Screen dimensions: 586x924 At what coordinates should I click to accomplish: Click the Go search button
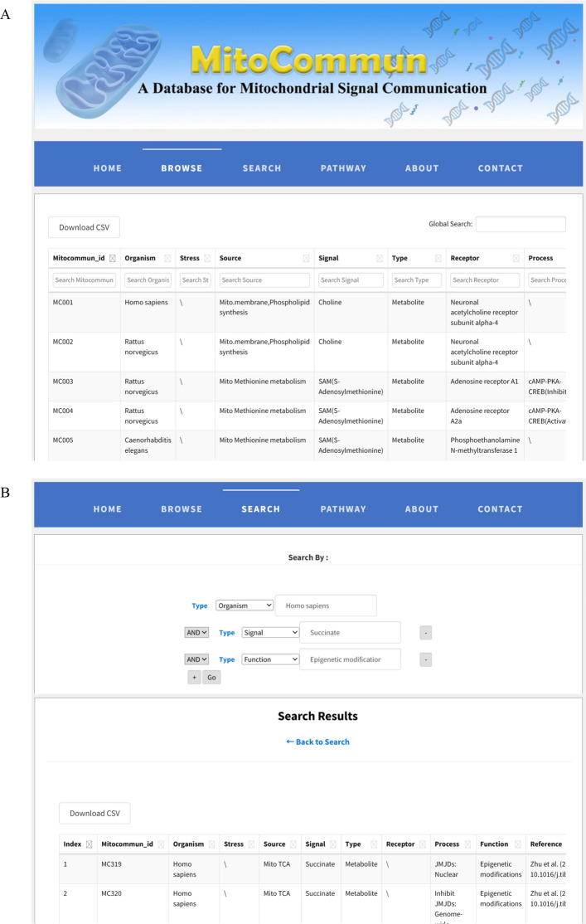click(211, 678)
